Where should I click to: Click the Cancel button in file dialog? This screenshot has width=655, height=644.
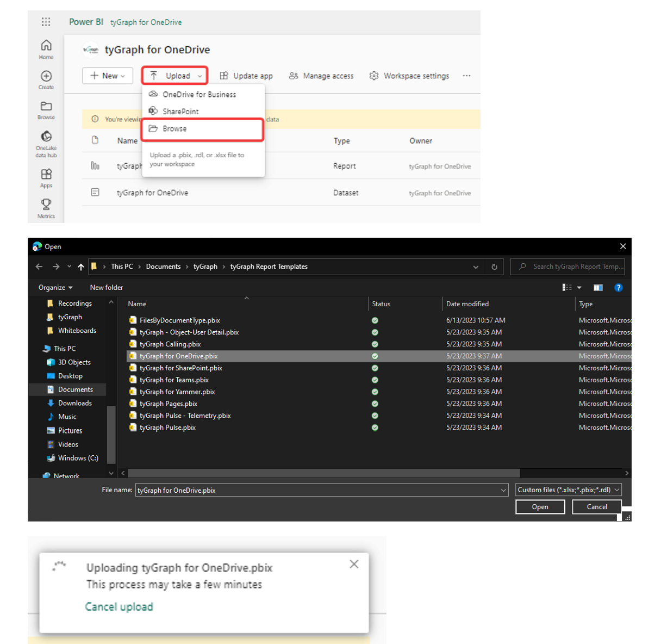pyautogui.click(x=597, y=507)
